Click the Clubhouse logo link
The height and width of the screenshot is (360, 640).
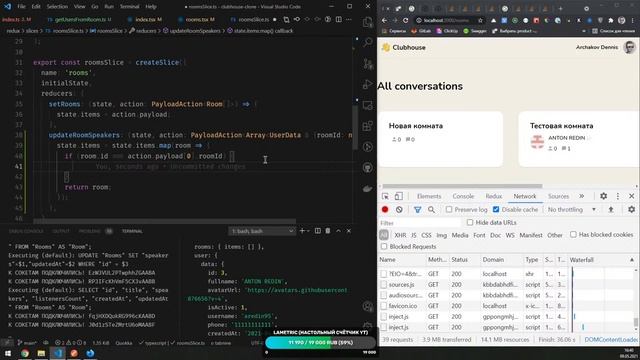click(x=403, y=47)
